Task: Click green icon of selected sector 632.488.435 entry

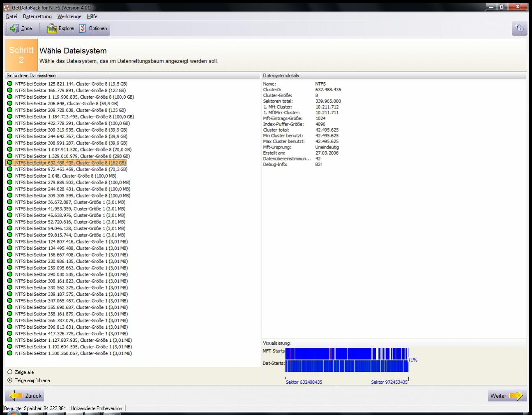Action: pyautogui.click(x=10, y=163)
